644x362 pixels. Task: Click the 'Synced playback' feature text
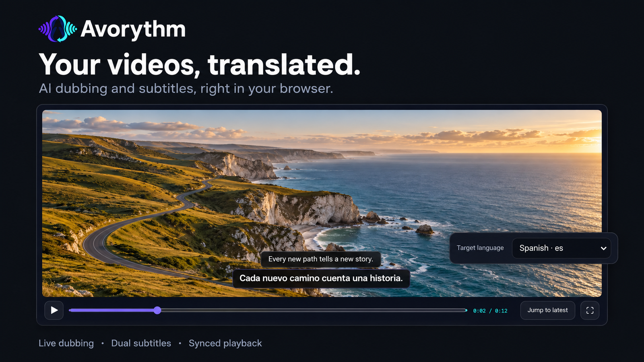pyautogui.click(x=225, y=343)
